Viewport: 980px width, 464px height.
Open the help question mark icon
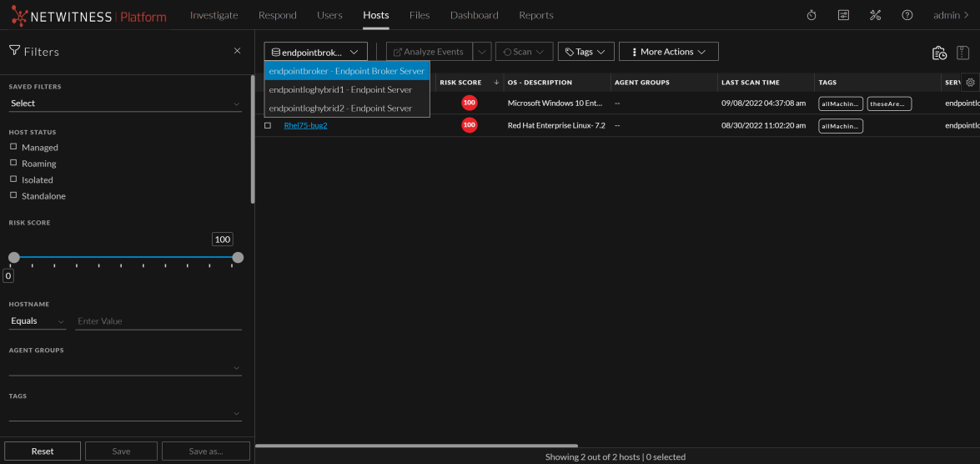[x=907, y=15]
